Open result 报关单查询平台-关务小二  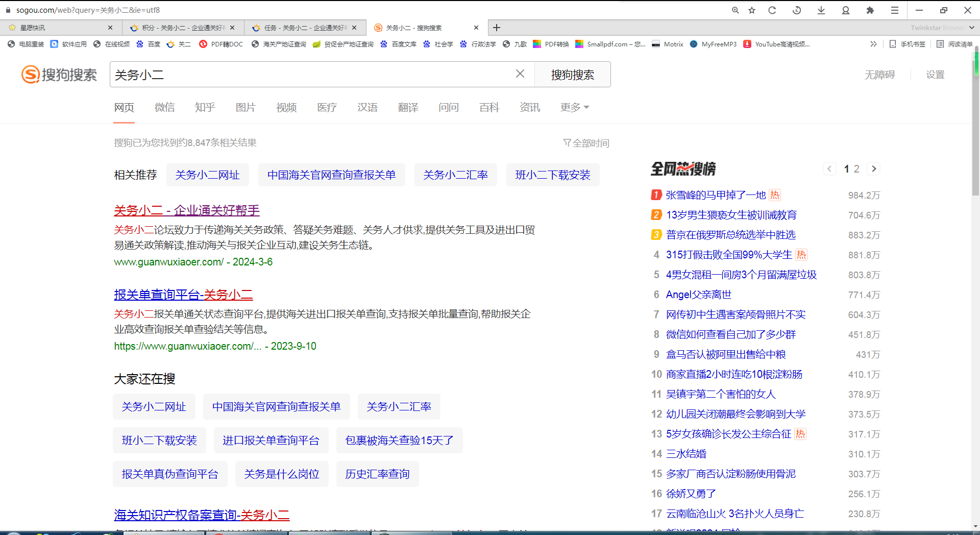[x=183, y=295]
